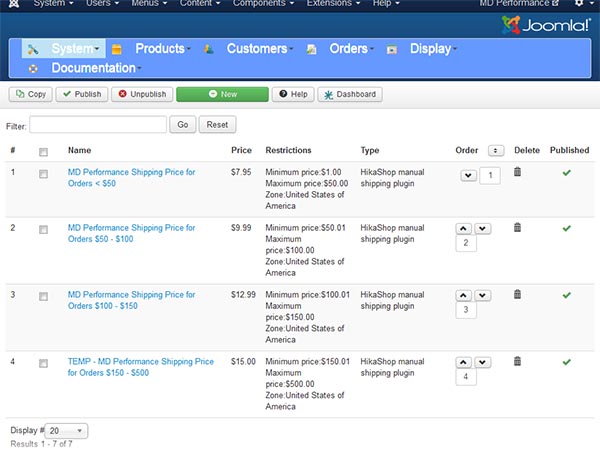Move Orders $50 - $100 row down
600x450 pixels.
483,229
